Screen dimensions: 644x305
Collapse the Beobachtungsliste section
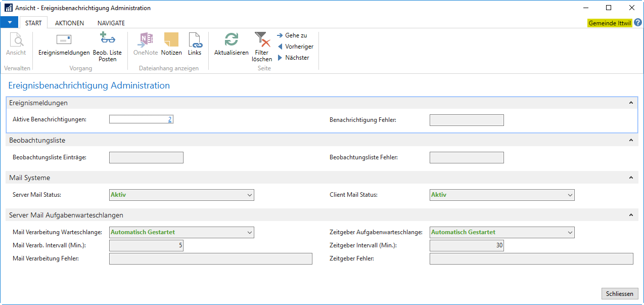coord(630,140)
